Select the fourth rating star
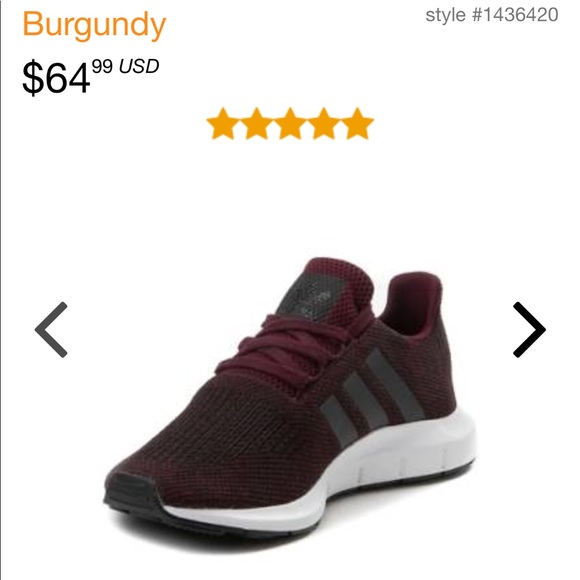Image resolution: width=580 pixels, height=580 pixels. pos(324,124)
